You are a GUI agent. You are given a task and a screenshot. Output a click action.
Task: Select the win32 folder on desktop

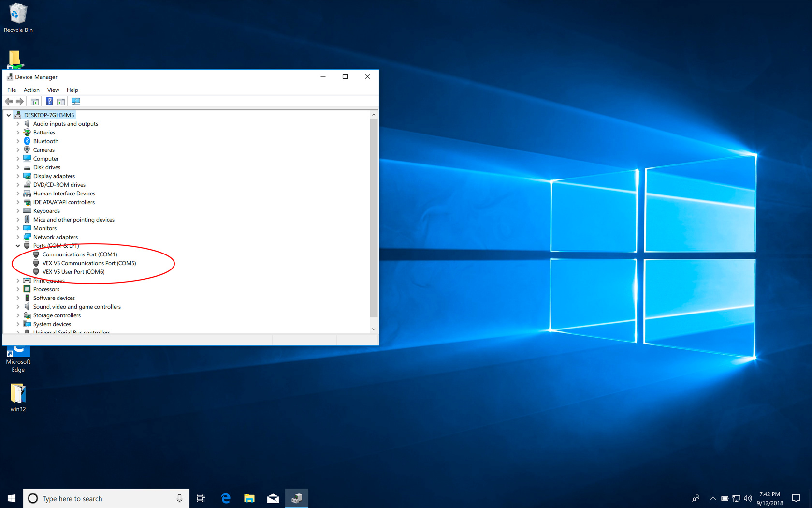pyautogui.click(x=18, y=398)
